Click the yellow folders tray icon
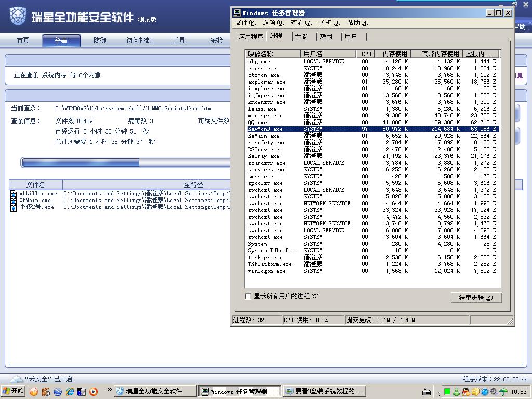This screenshot has width=532, height=399. [475, 392]
